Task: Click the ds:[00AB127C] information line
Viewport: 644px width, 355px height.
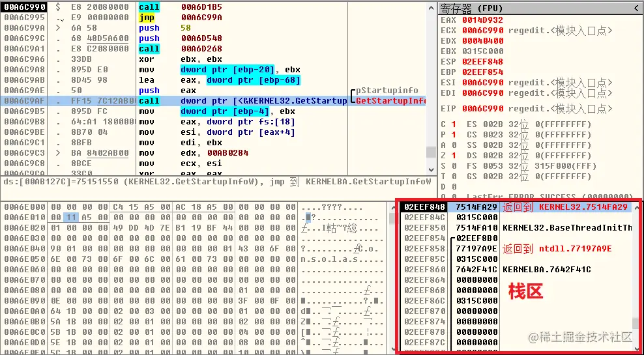Action: click(218, 181)
